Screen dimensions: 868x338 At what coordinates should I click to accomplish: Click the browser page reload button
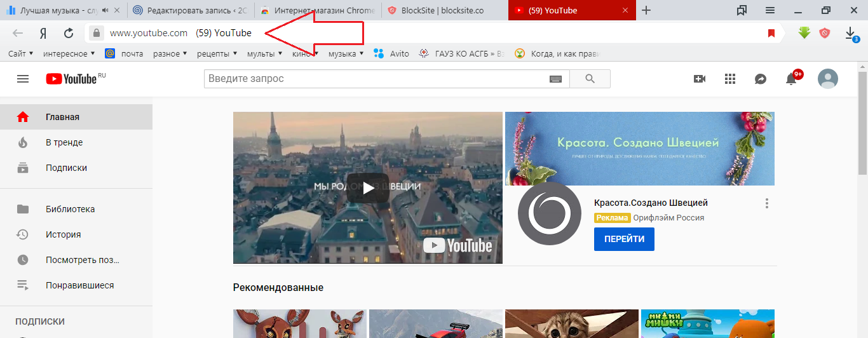point(69,33)
